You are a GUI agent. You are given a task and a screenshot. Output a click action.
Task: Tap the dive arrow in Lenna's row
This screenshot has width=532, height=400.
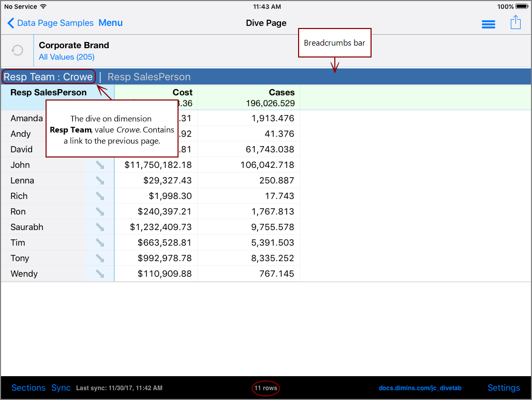100,180
